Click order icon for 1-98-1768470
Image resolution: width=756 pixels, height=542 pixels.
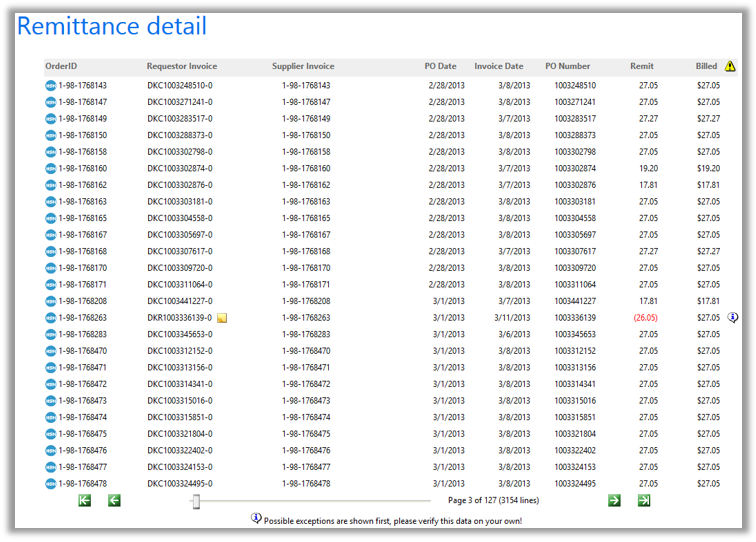(x=51, y=351)
